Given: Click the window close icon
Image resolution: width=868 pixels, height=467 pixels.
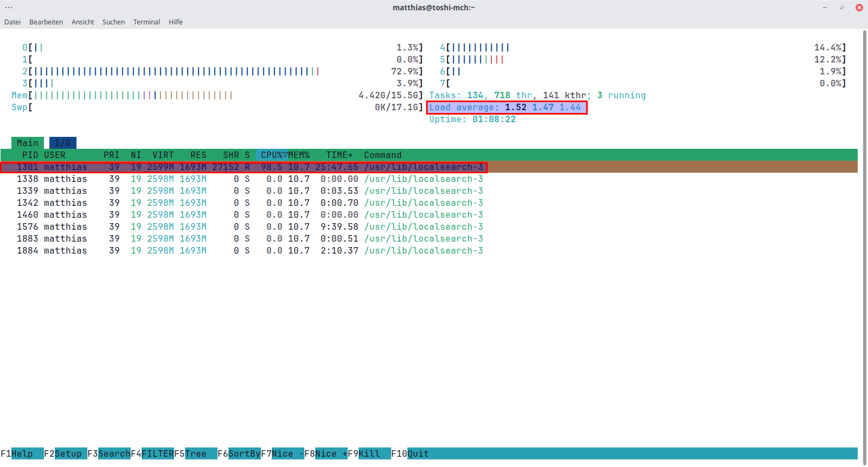Looking at the screenshot, I should pyautogui.click(x=859, y=8).
